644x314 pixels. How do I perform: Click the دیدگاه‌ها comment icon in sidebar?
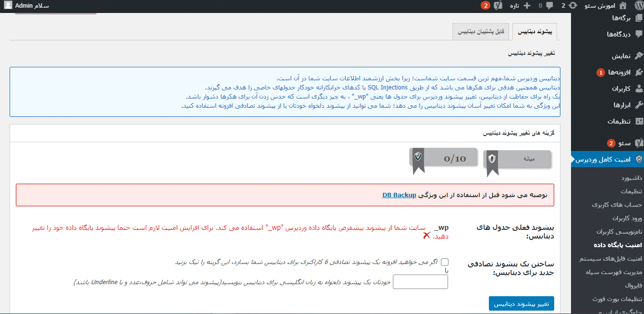click(639, 34)
